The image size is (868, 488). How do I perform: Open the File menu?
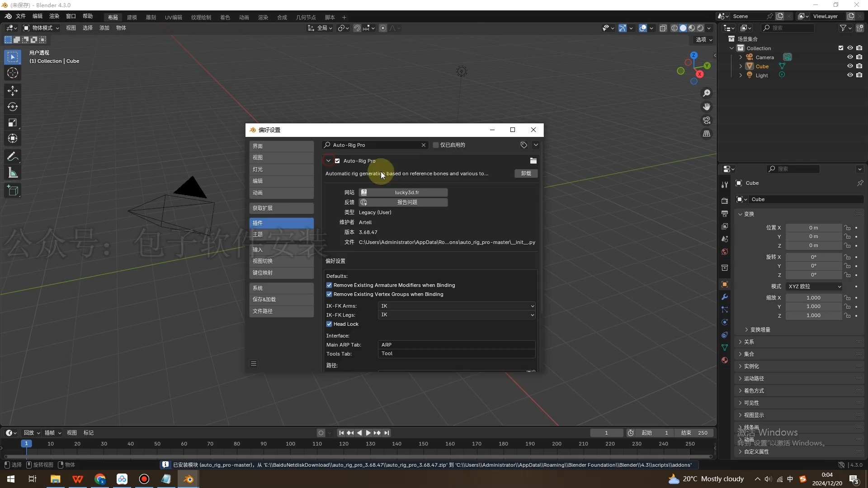pyautogui.click(x=21, y=16)
